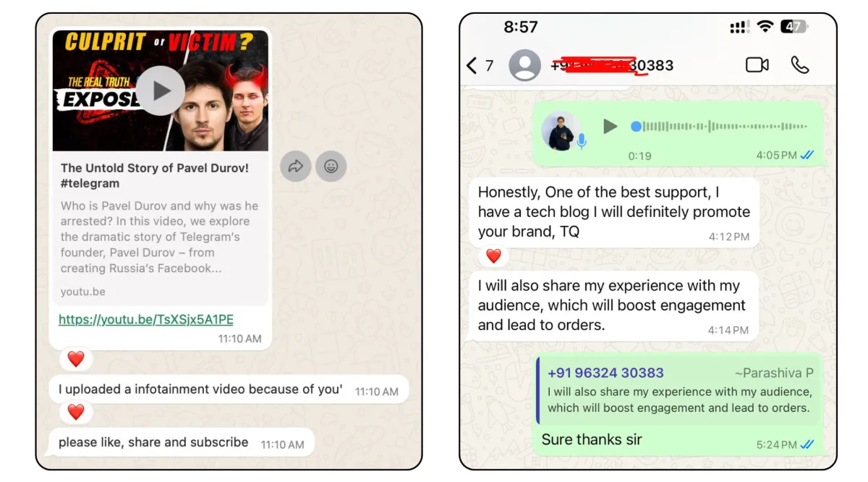Click the sender avatar on the voice message
The width and height of the screenshot is (868, 482).
coord(561,130)
